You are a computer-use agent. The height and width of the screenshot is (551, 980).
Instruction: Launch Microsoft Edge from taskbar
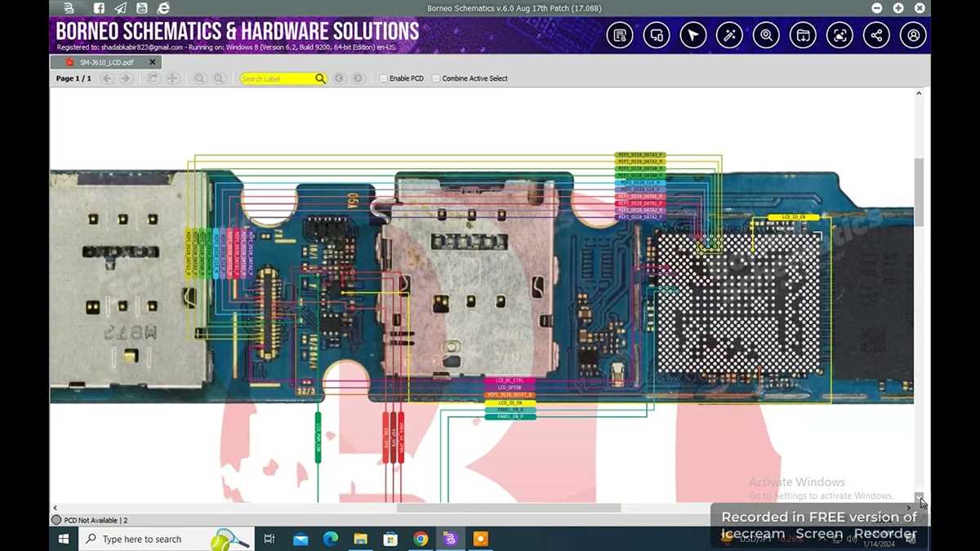point(331,539)
